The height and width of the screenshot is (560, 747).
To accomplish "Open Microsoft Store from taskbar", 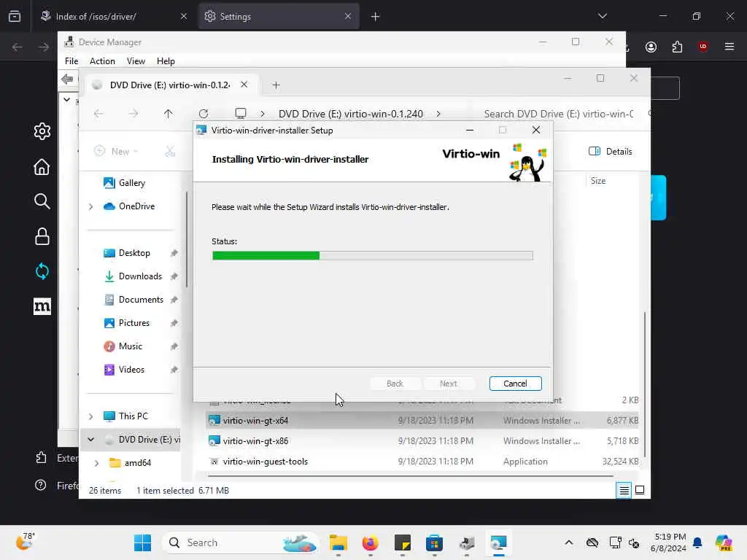I will [434, 542].
